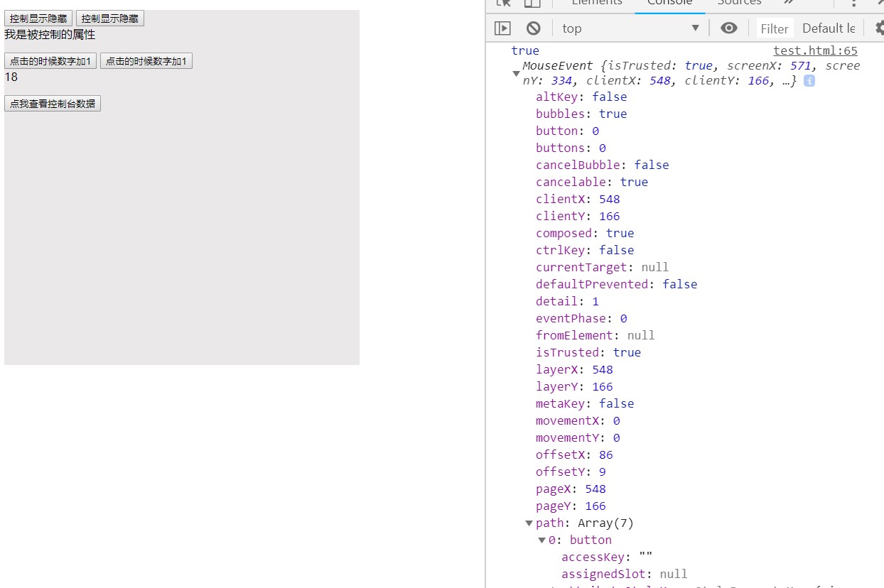Screen dimensions: 884x588
Task: Click the 'movementY: 0' property row
Action: 578,437
